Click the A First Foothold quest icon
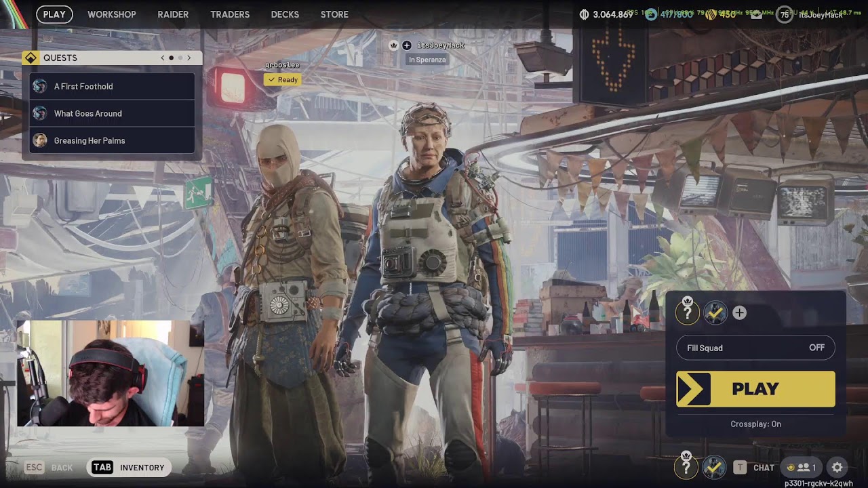 pos(40,86)
